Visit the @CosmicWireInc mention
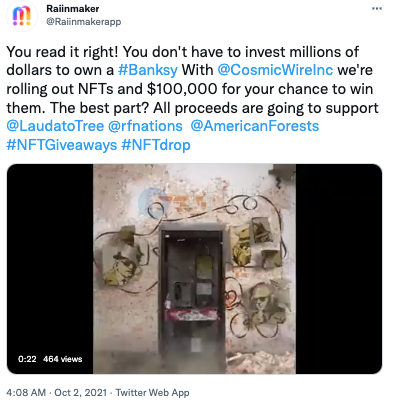The width and height of the screenshot is (393, 406). click(x=275, y=70)
